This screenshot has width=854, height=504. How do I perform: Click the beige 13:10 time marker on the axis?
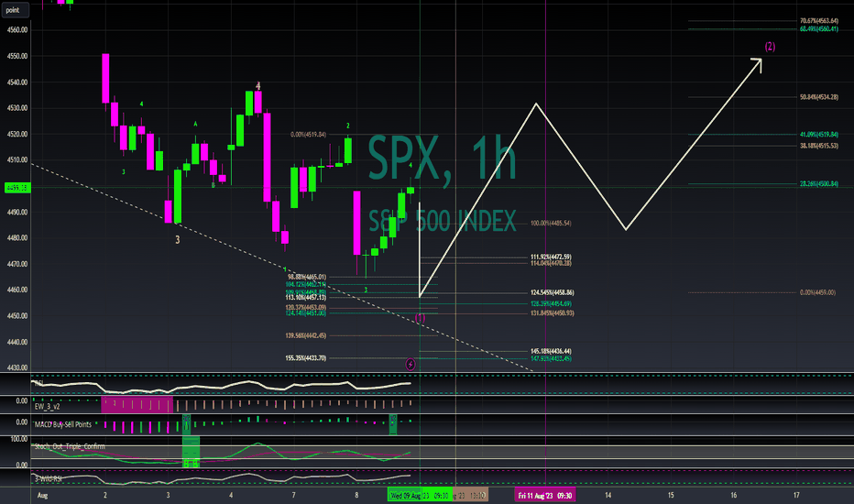pyautogui.click(x=471, y=495)
